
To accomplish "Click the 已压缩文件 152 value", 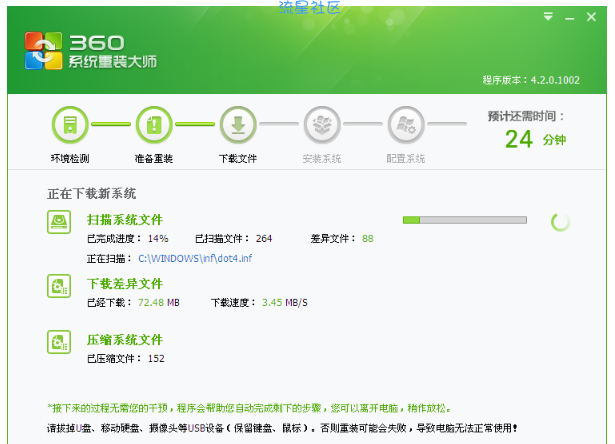I will 156,358.
